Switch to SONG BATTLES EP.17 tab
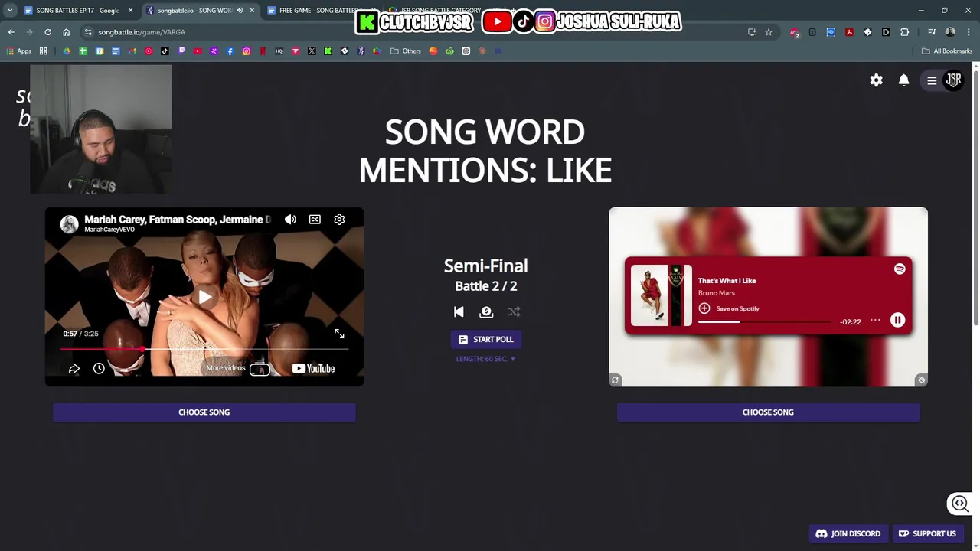This screenshot has width=980, height=551. coord(78,11)
